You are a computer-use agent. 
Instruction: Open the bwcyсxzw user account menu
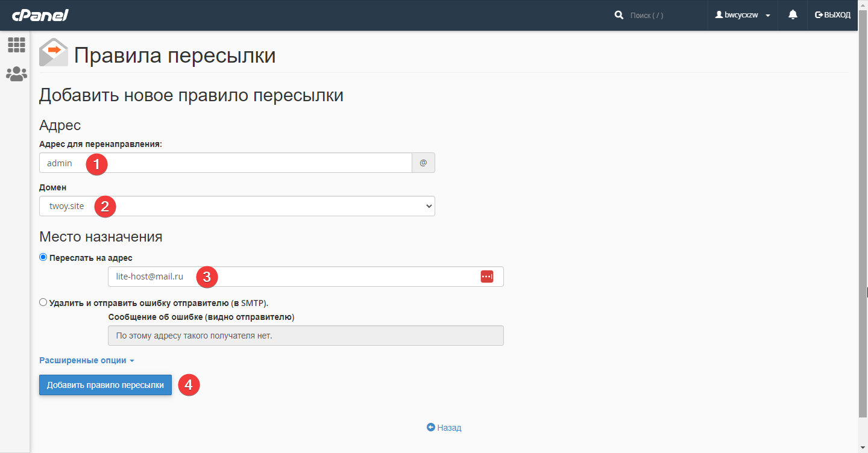[743, 15]
